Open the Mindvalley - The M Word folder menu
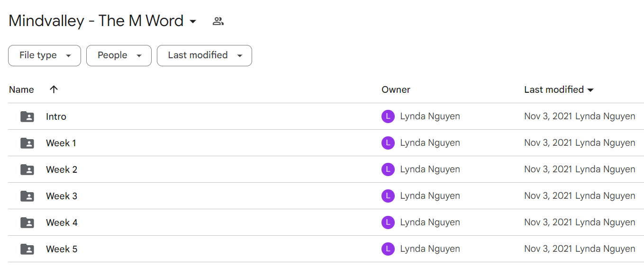 103,21
